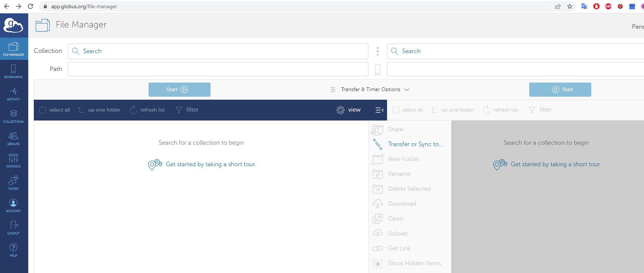
Task: Open the Google Translate extension icon
Action: pyautogui.click(x=585, y=6)
